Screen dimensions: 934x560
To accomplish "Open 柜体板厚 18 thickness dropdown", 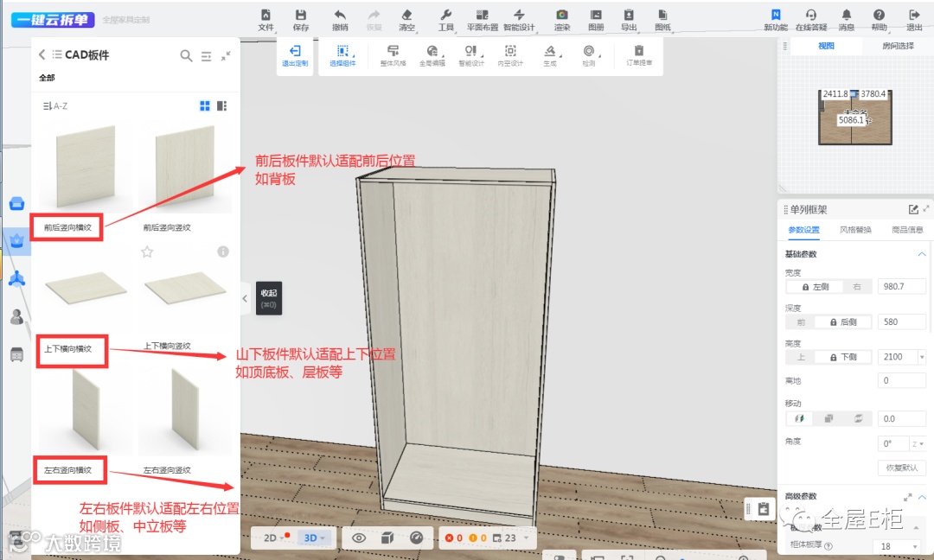I will click(915, 546).
